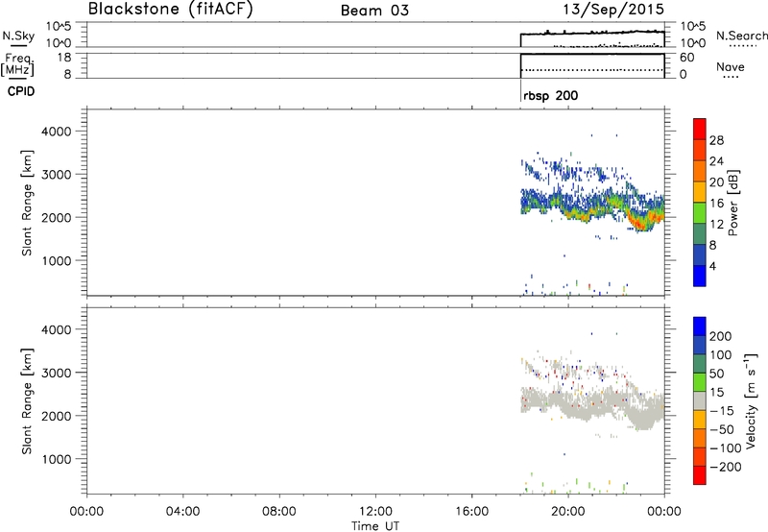Click the Power [dB] colorbar label
768x532 pixels.
pyautogui.click(x=732, y=203)
